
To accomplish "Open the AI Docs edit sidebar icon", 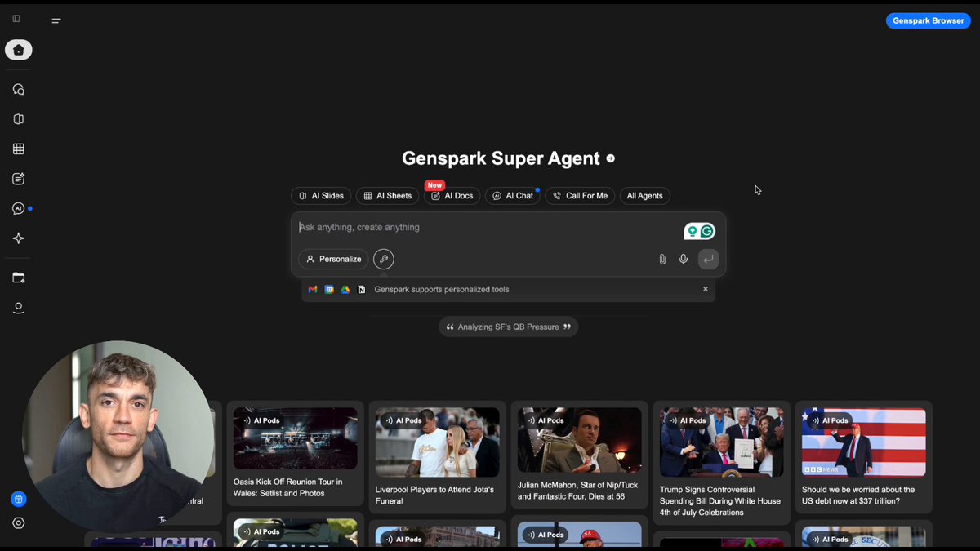I will (x=19, y=179).
